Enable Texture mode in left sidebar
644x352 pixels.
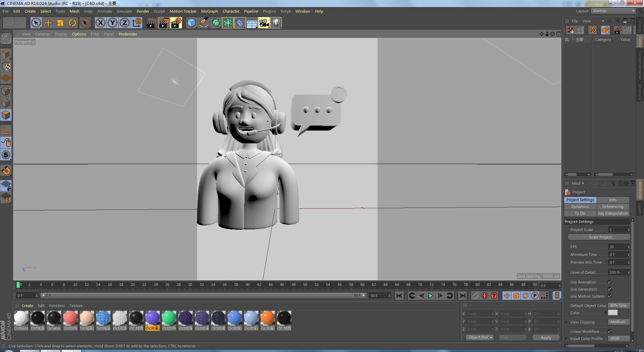6,67
